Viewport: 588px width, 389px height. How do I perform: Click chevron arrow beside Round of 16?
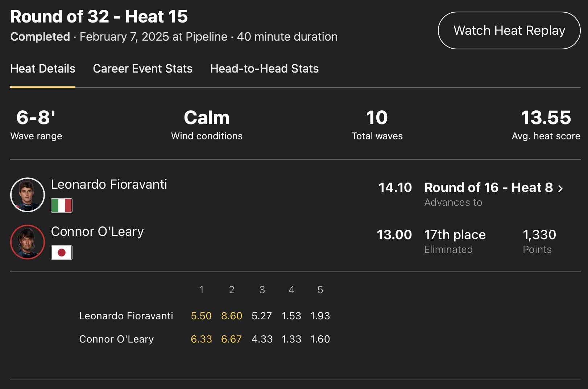click(560, 188)
